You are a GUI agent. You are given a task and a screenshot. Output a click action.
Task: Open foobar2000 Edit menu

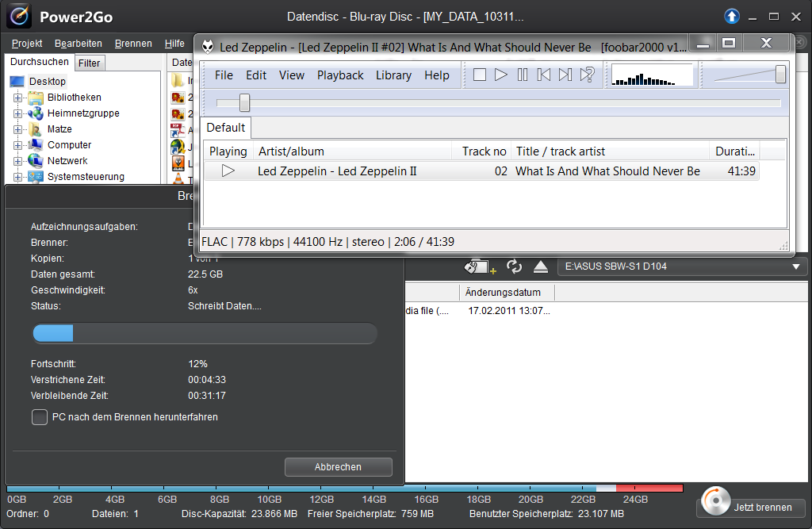[x=256, y=75]
